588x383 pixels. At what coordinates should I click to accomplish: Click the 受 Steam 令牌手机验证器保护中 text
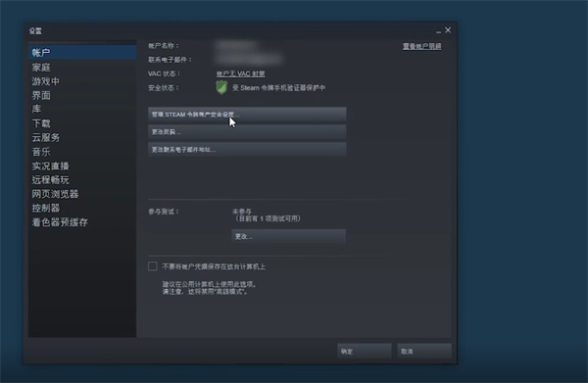pos(278,88)
